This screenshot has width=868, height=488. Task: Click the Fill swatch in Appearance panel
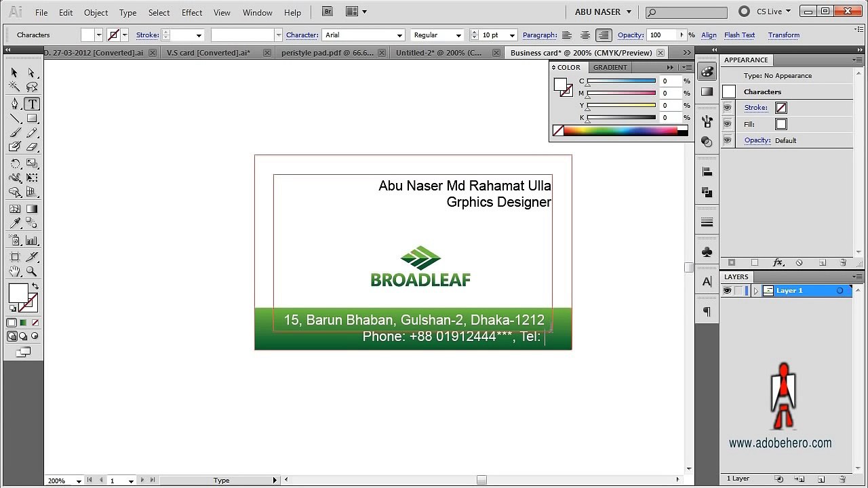click(781, 124)
